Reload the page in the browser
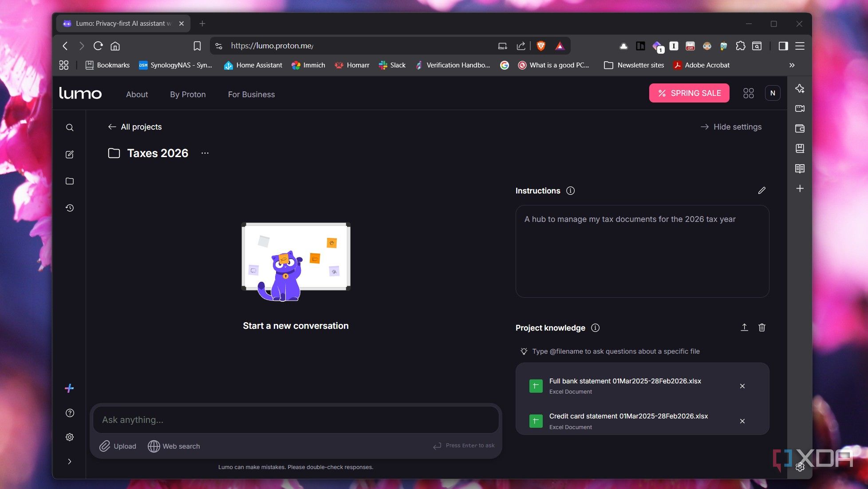Image resolution: width=868 pixels, height=489 pixels. click(98, 46)
